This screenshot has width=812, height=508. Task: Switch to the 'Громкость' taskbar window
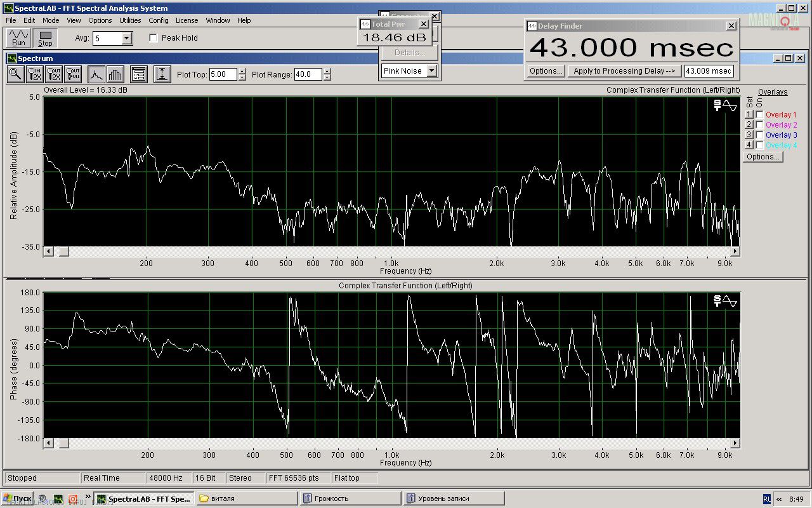[x=350, y=498]
